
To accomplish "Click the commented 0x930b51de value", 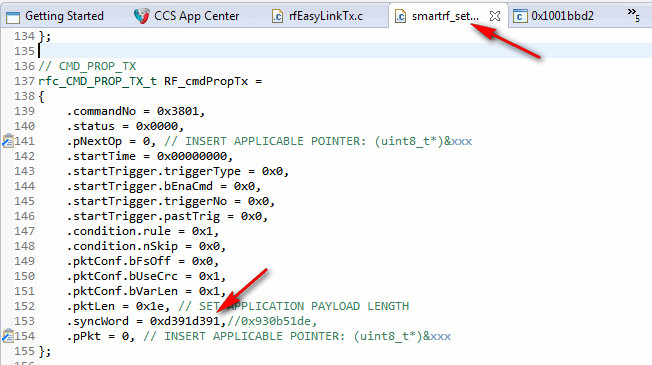I will click(x=276, y=321).
